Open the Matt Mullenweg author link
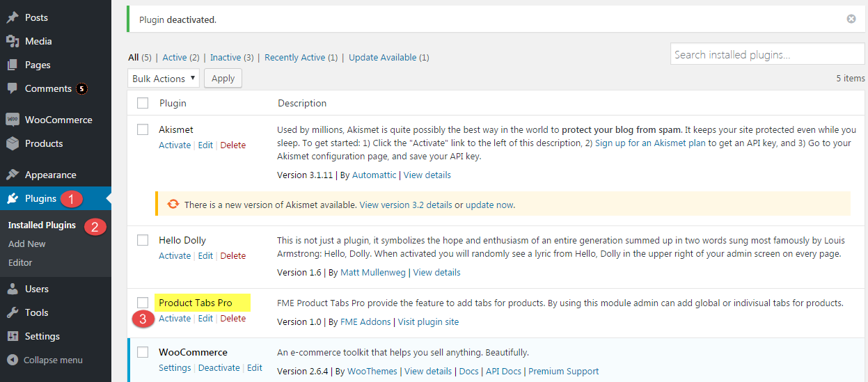 click(x=372, y=272)
